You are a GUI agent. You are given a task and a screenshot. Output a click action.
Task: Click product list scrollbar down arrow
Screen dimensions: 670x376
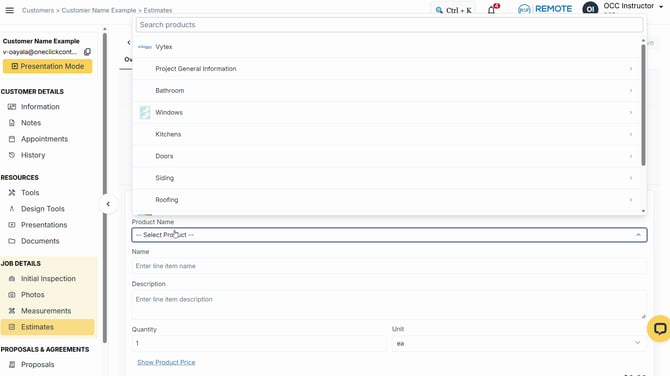tap(643, 211)
